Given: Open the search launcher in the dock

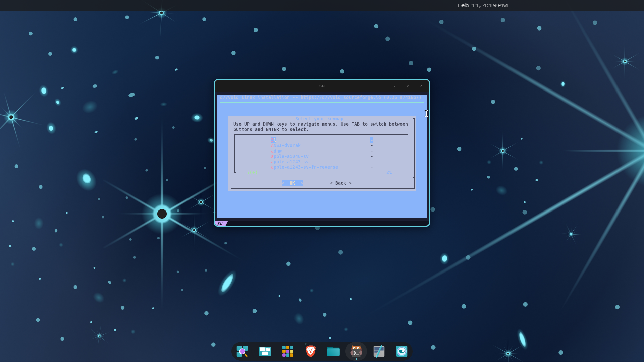Looking at the screenshot, I should [242, 351].
